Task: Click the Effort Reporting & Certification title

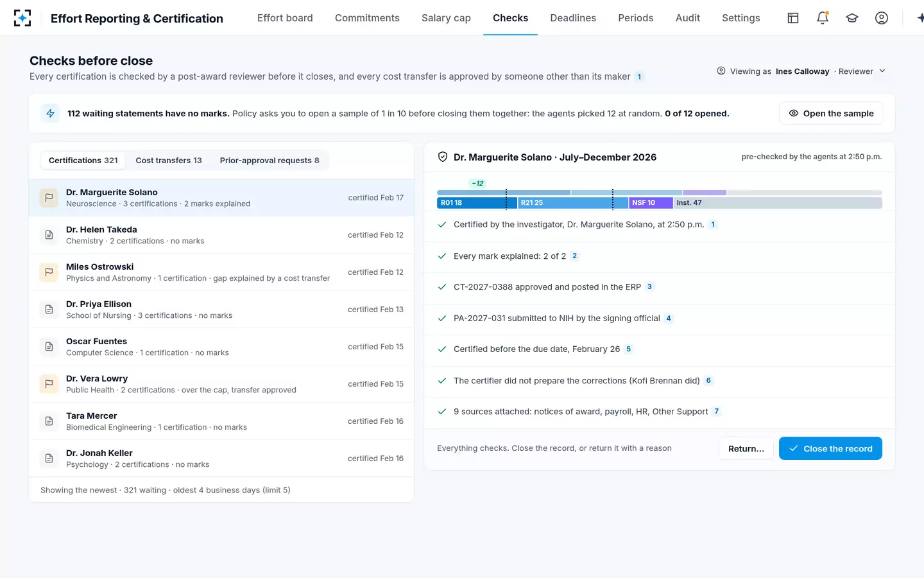Action: point(137,19)
